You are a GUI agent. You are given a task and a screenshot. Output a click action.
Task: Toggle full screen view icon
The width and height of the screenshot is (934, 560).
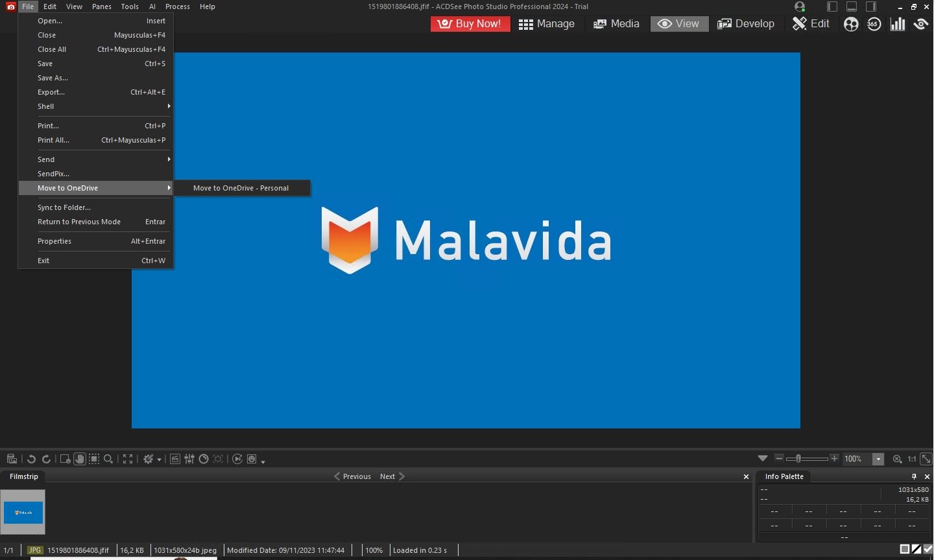pyautogui.click(x=128, y=459)
